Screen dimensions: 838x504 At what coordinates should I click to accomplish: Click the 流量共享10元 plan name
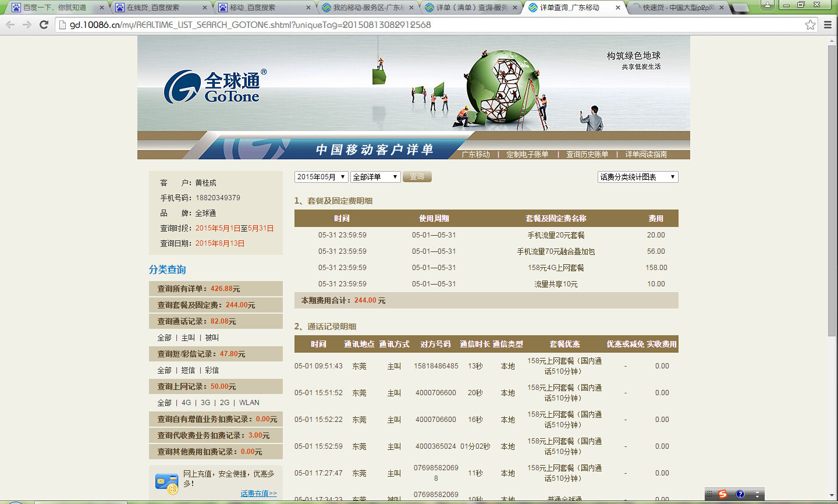(x=556, y=284)
